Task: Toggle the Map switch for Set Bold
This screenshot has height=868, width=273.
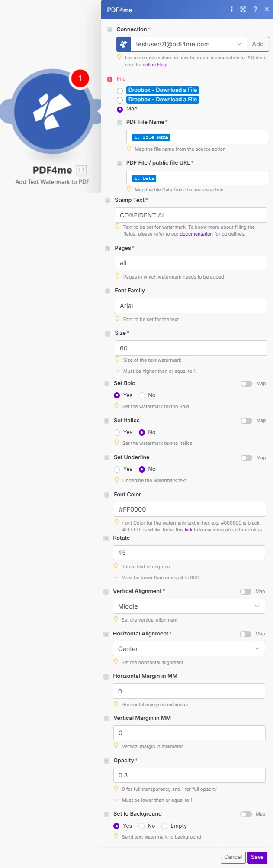Action: click(x=247, y=384)
